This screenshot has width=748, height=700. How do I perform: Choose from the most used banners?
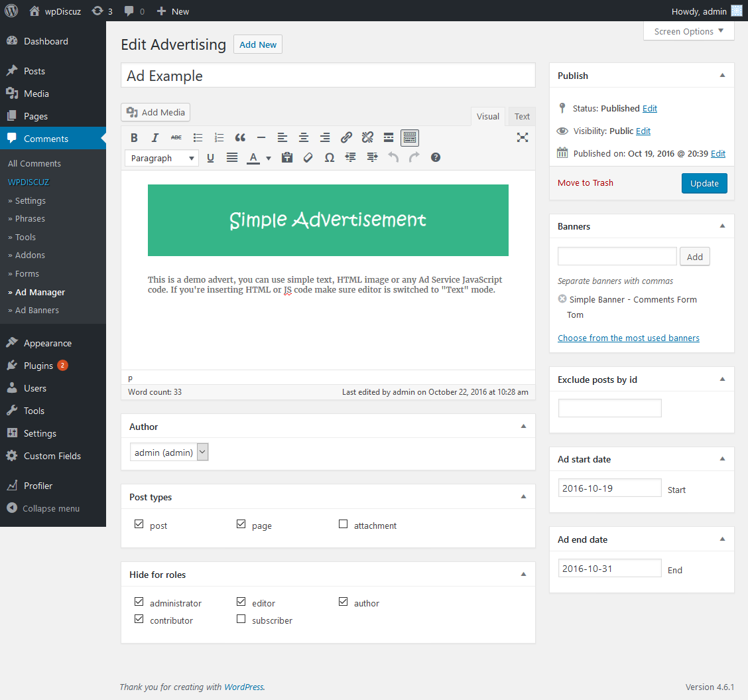coord(628,338)
